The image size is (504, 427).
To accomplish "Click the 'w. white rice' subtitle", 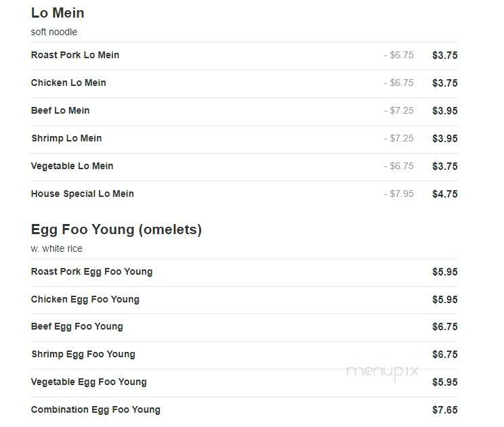I will (57, 248).
